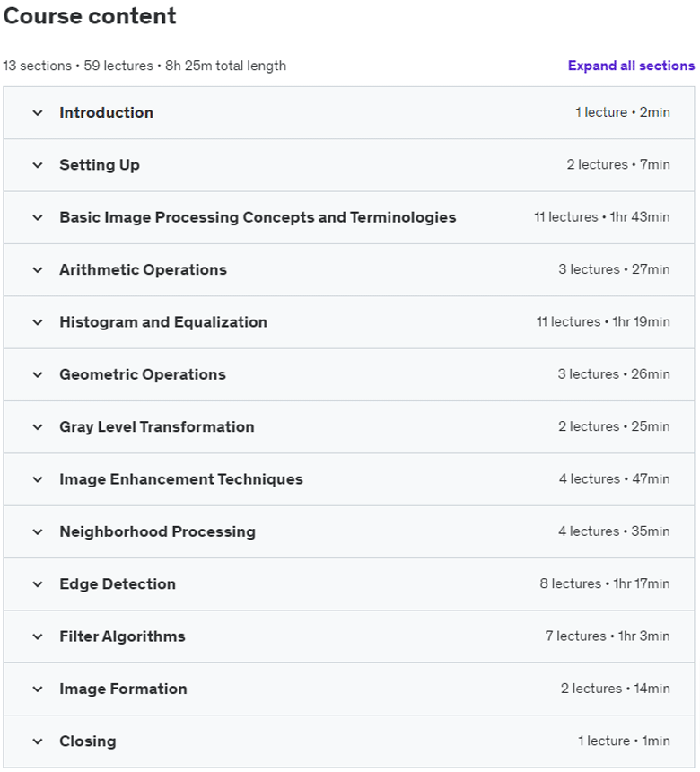Click the '2 lectures • 25min' text

(614, 426)
